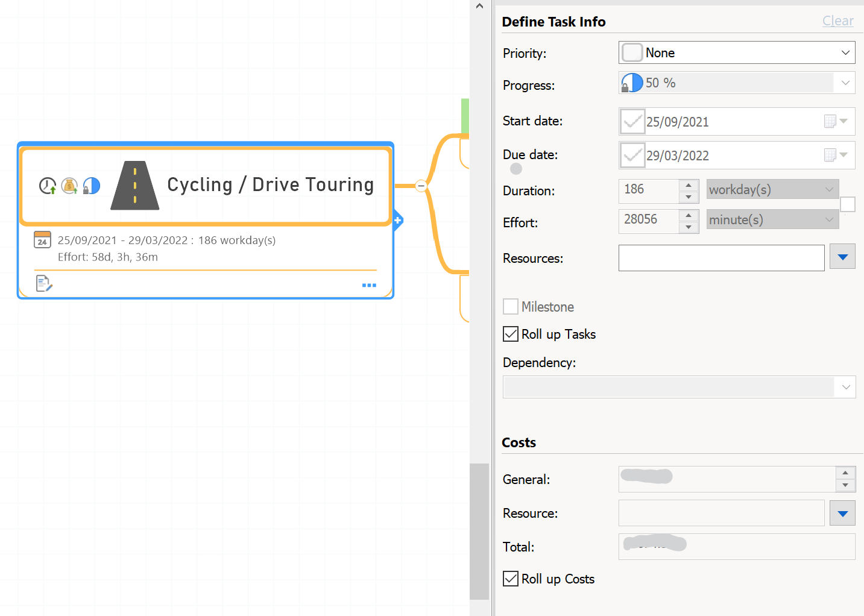Click the money bag cost icon
Viewport: 864px width, 616px height.
tap(69, 186)
